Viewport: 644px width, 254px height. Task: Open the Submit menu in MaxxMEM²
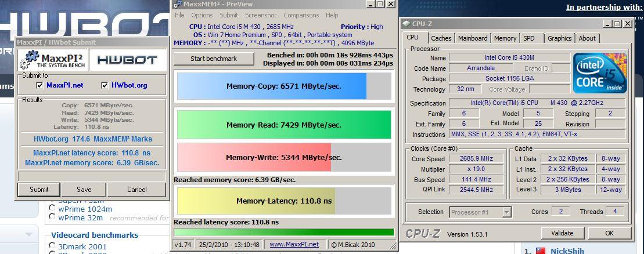click(229, 15)
